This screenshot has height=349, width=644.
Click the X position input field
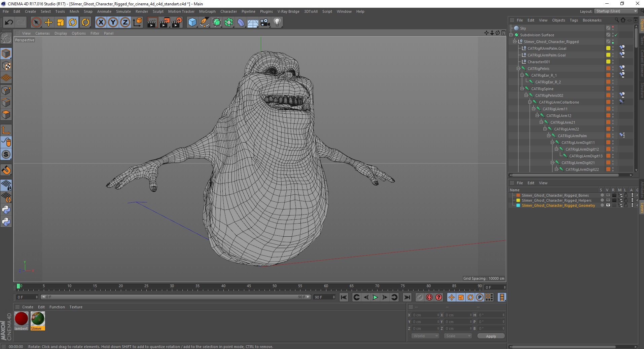(x=425, y=315)
